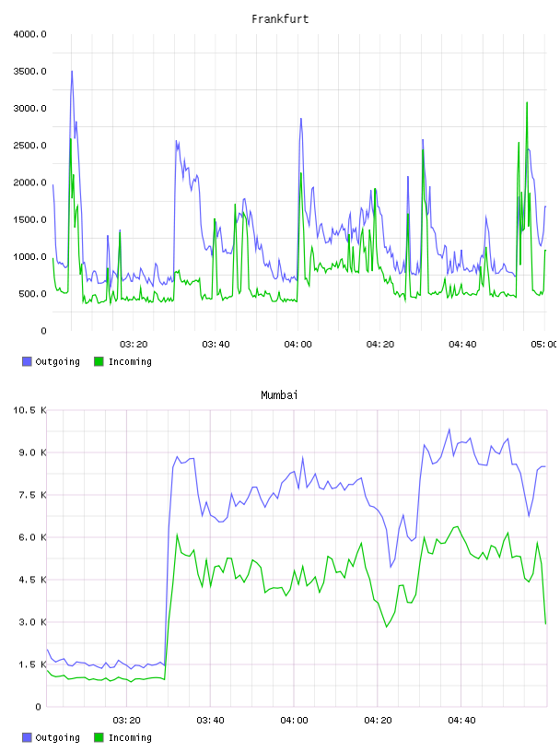Click the 10.5 K label on Mumbai axis

pos(29,410)
